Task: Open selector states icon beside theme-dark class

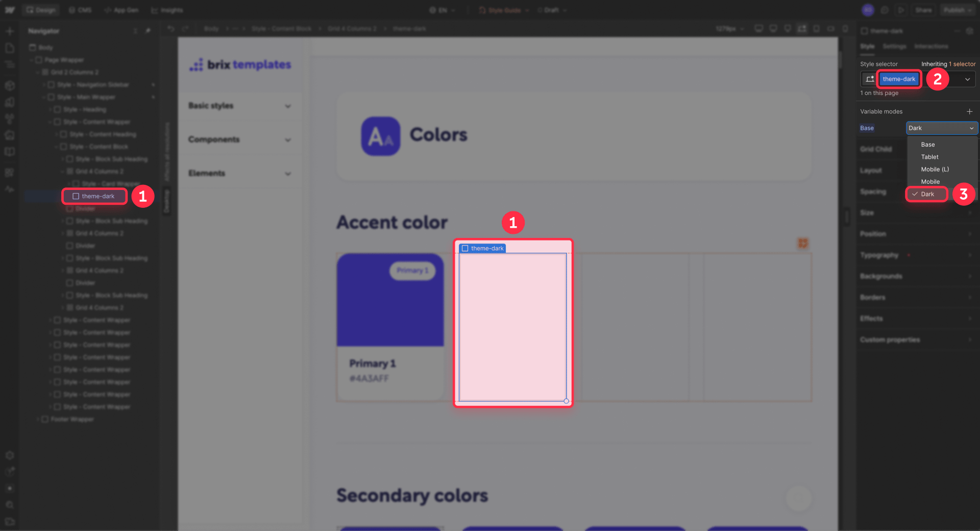Action: [x=870, y=79]
